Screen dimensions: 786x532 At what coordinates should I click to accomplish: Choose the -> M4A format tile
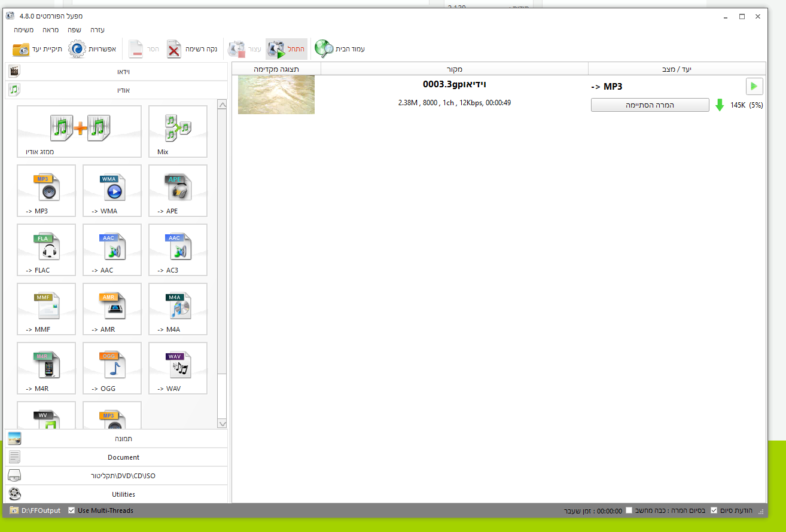(178, 309)
